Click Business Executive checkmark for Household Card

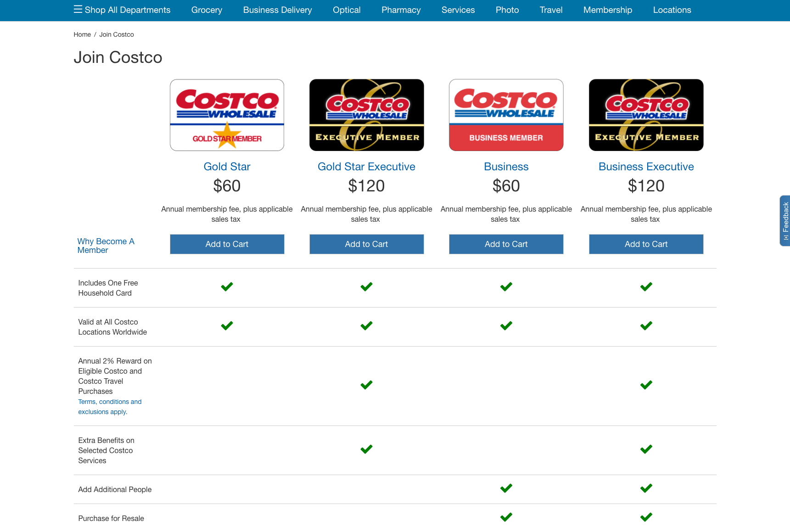pos(646,287)
